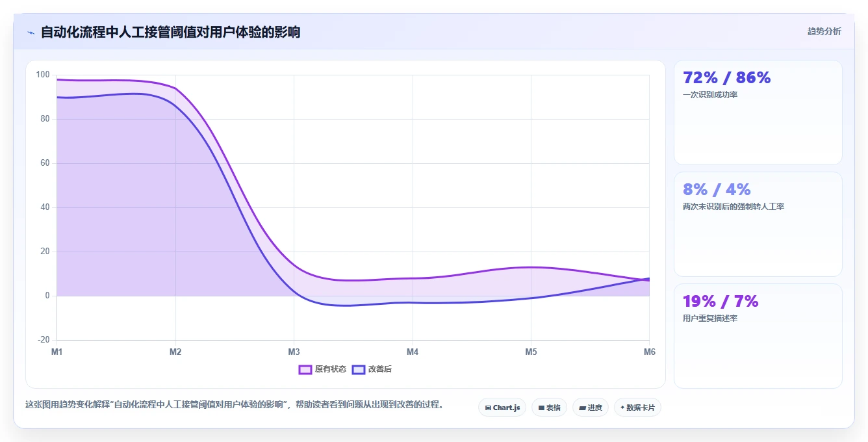Click the M6 x-axis label

point(649,352)
